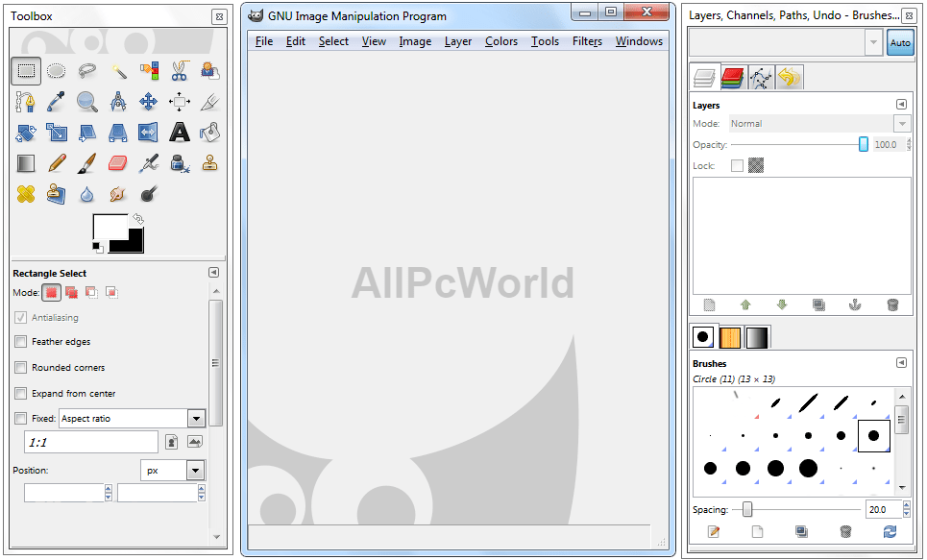
Task: Open the Filters menu
Action: [x=587, y=41]
